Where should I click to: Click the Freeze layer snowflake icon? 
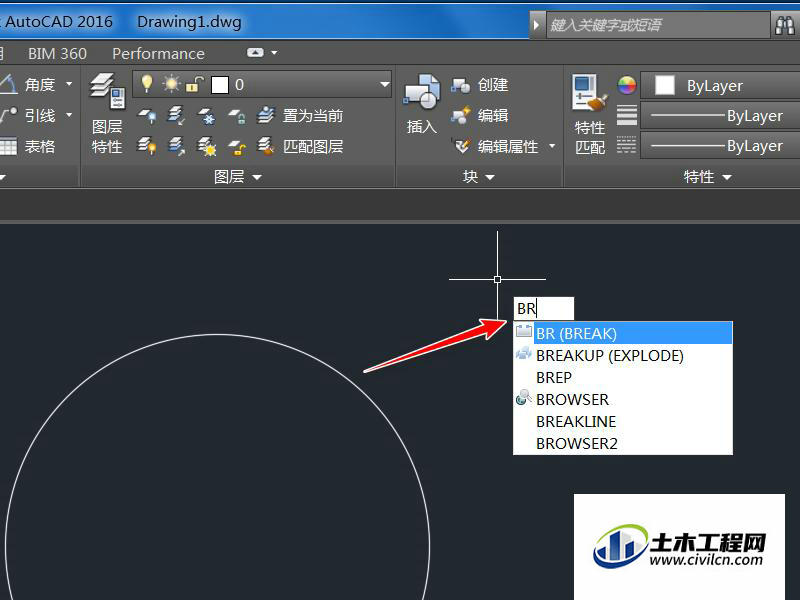tap(207, 116)
